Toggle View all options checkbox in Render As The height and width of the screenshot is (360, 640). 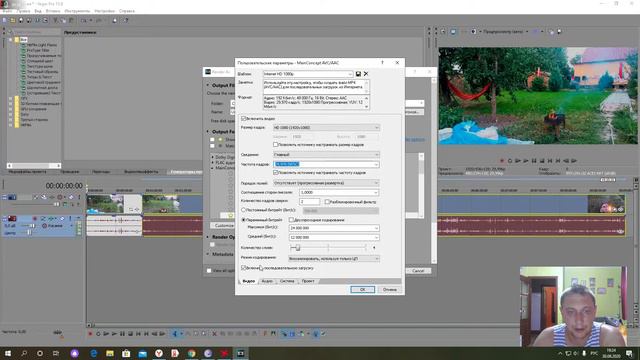(209, 271)
